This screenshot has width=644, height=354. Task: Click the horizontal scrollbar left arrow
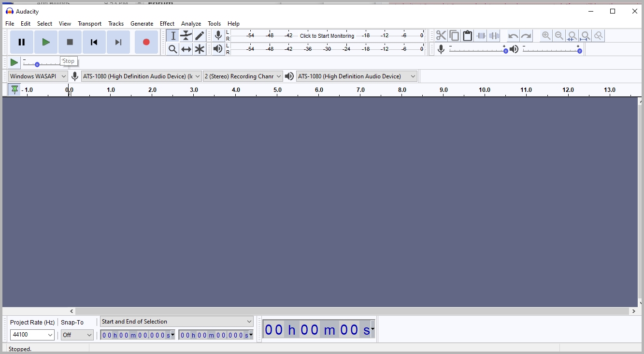pos(72,311)
